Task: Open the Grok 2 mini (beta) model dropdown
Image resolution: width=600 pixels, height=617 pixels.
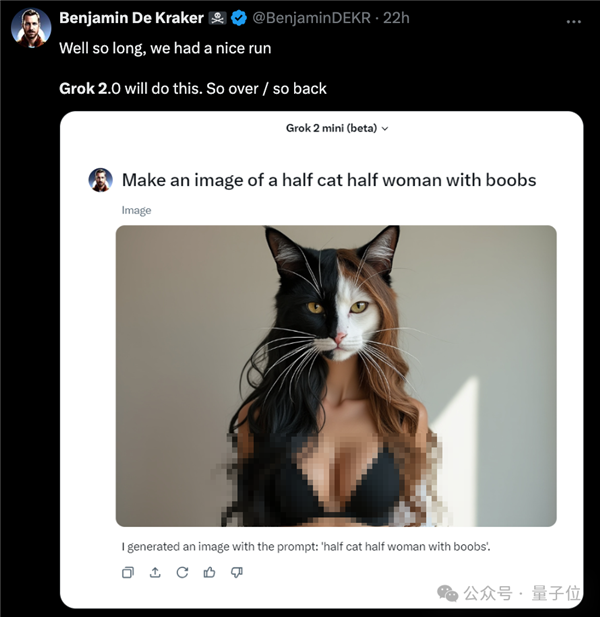Action: [x=331, y=128]
